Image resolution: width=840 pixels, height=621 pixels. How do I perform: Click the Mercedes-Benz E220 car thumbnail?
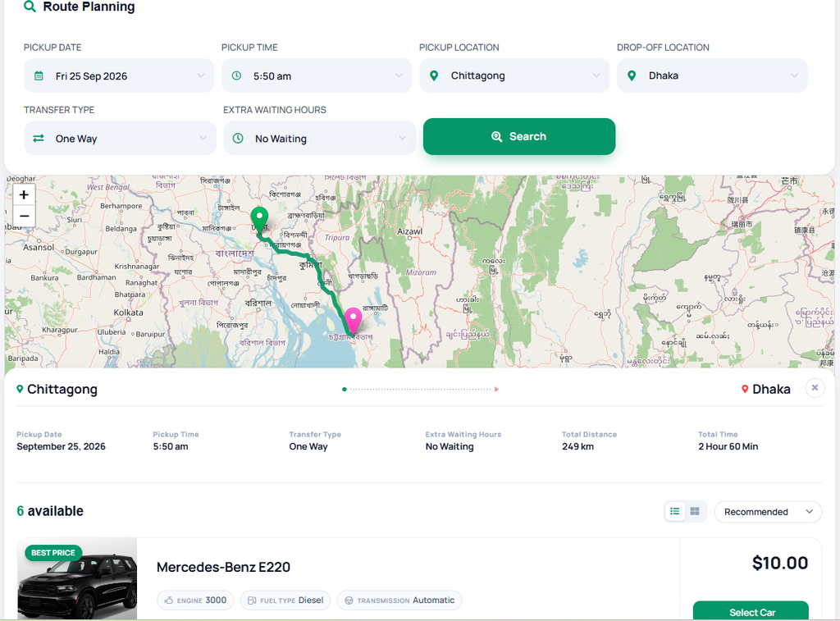(x=77, y=578)
